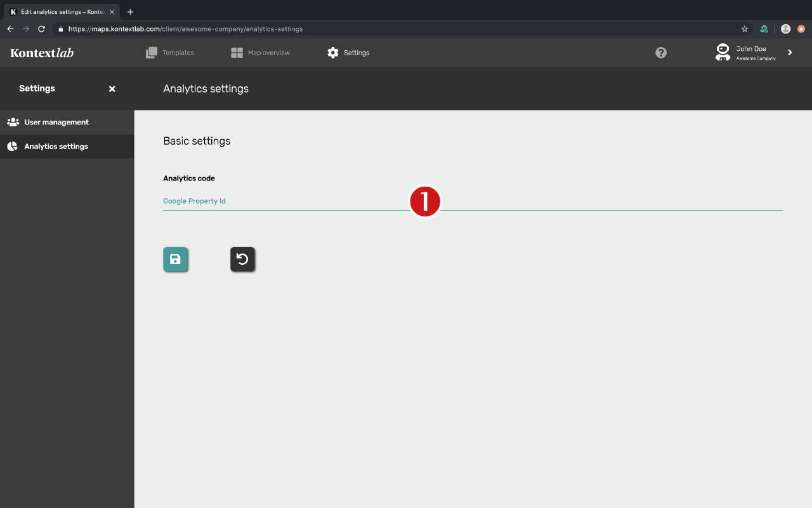Open a new browser tab with plus

click(130, 12)
